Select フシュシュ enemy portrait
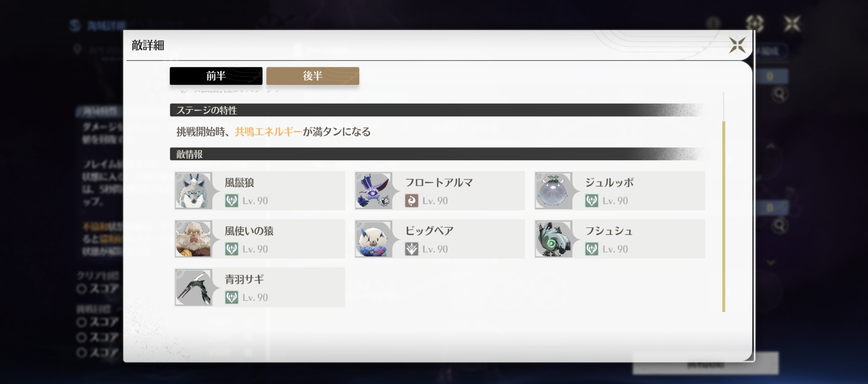Image resolution: width=868 pixels, height=384 pixels. 554,239
